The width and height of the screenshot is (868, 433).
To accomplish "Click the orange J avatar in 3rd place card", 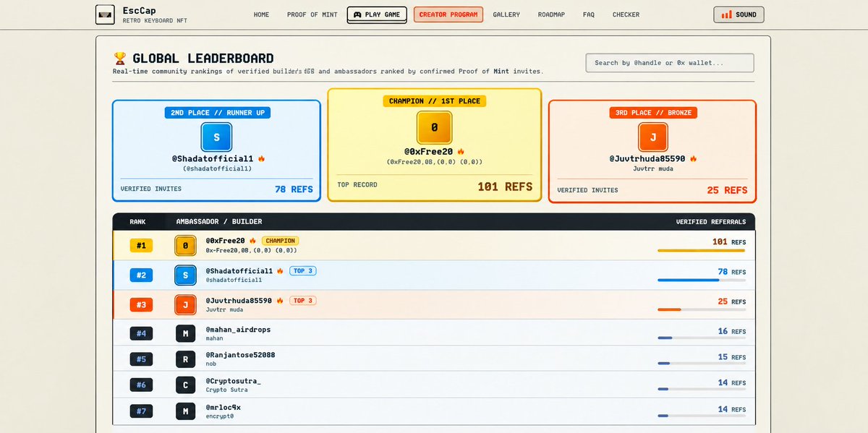I will click(x=652, y=137).
